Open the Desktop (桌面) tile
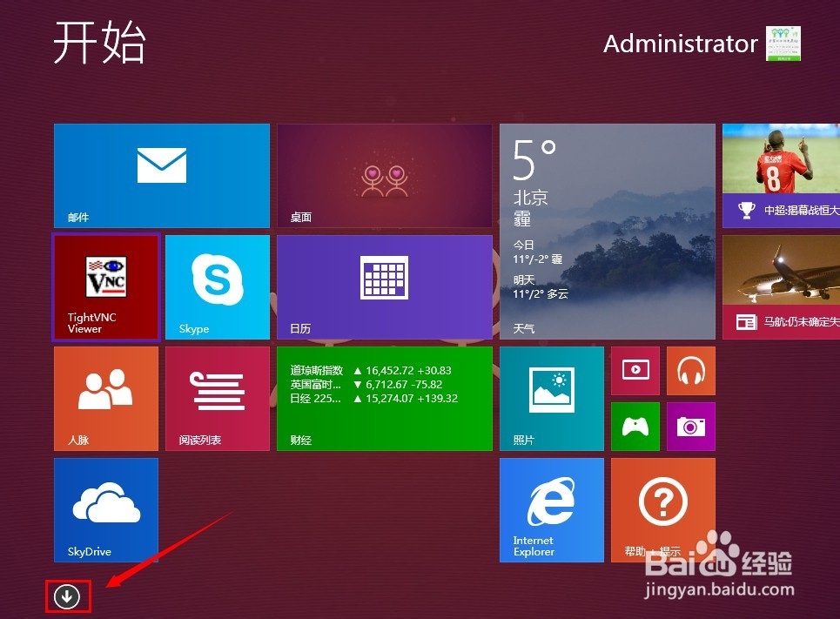Image resolution: width=840 pixels, height=619 pixels. [385, 176]
